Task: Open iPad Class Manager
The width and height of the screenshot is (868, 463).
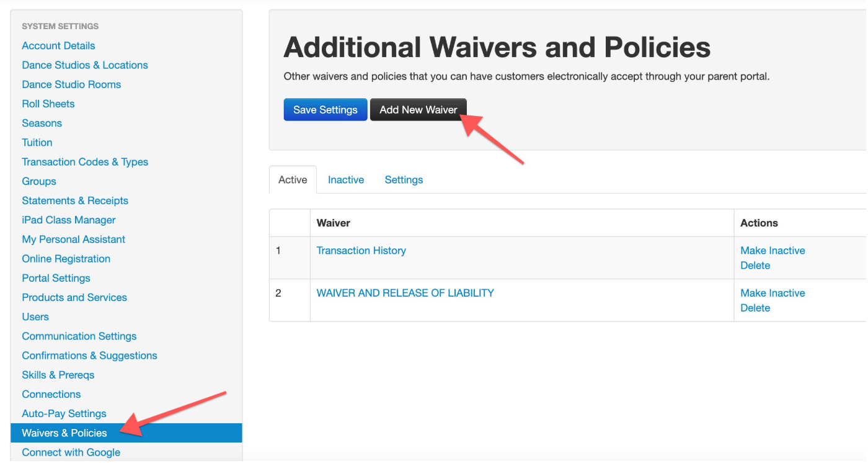Action: pos(69,220)
